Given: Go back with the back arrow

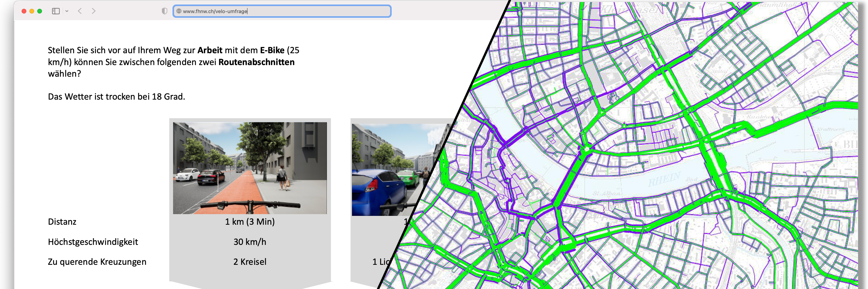Looking at the screenshot, I should point(80,11).
